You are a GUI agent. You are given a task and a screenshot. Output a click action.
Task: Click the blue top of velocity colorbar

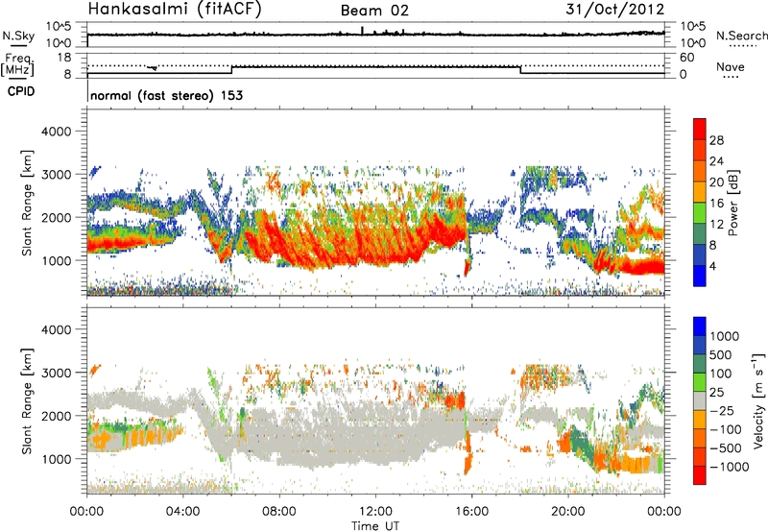tap(700, 326)
